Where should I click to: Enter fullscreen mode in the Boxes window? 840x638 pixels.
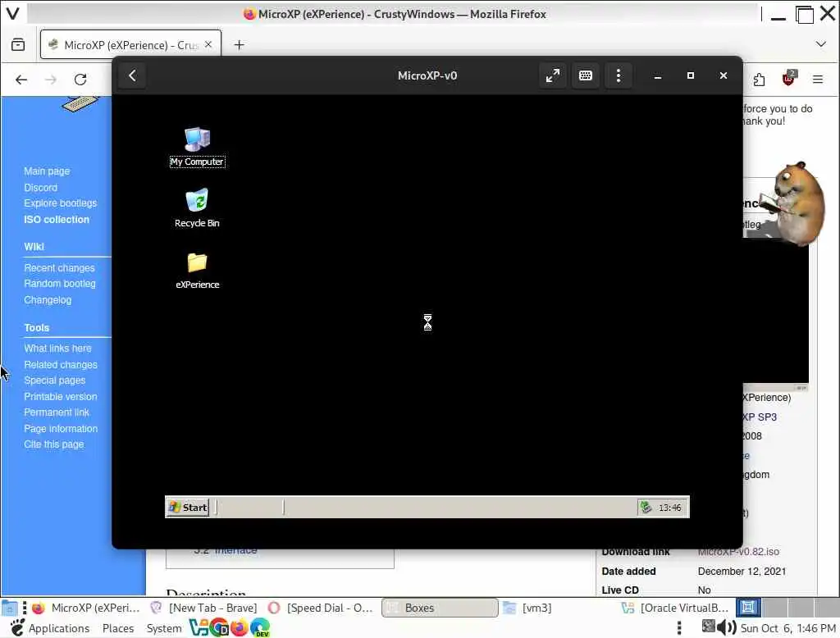tap(552, 75)
